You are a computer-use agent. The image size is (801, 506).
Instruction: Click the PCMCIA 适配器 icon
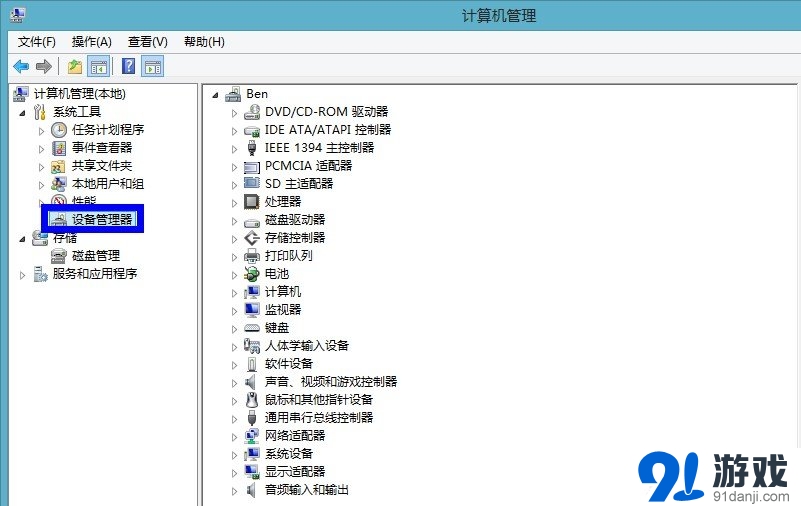pos(252,166)
